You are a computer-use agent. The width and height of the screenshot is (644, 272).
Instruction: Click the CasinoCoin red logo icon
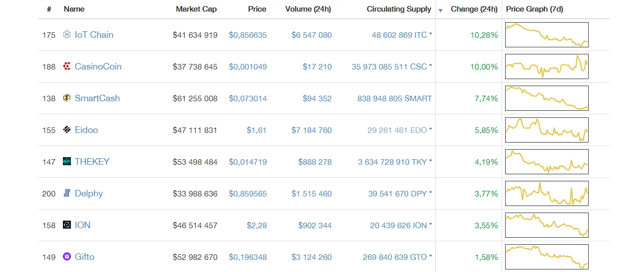click(67, 66)
